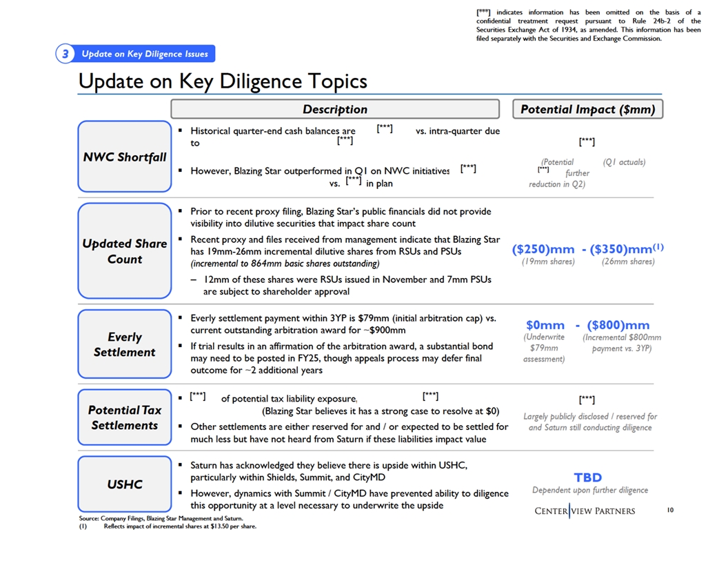Click 'Prior to recent proxy filing' bullet
The height and width of the screenshot is (563, 728).
point(341,217)
